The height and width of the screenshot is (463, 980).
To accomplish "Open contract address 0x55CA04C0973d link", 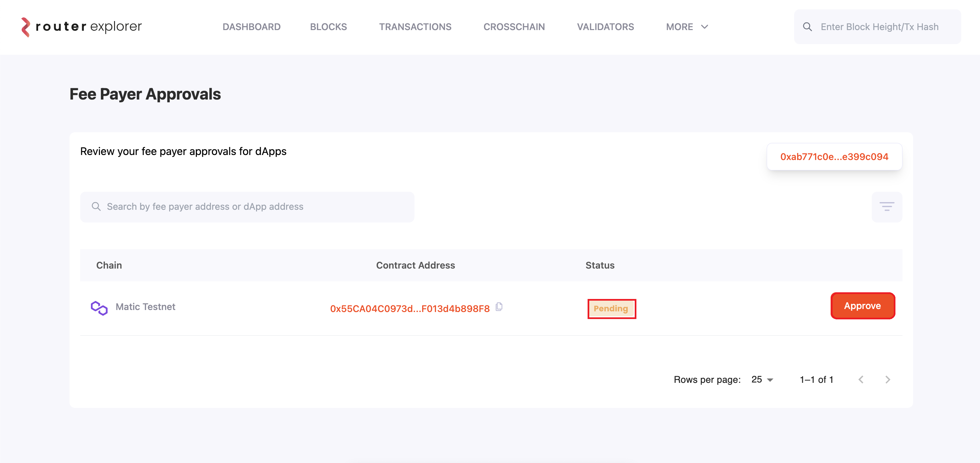I will [x=410, y=308].
